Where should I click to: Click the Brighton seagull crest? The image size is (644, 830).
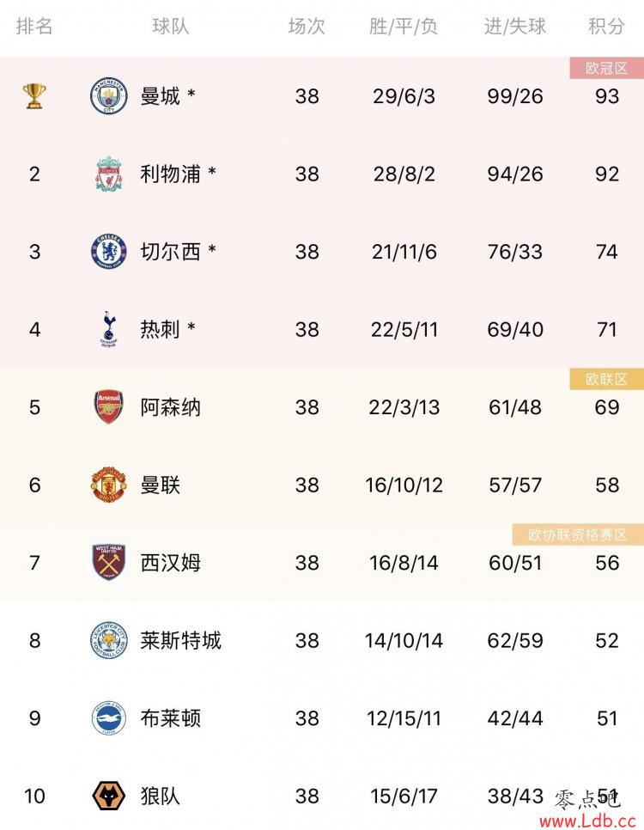click(x=109, y=718)
